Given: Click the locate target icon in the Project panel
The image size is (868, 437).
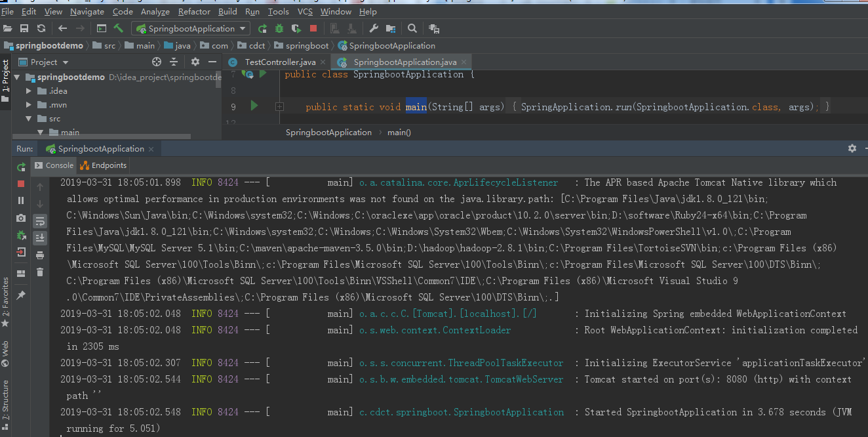Looking at the screenshot, I should click(157, 62).
